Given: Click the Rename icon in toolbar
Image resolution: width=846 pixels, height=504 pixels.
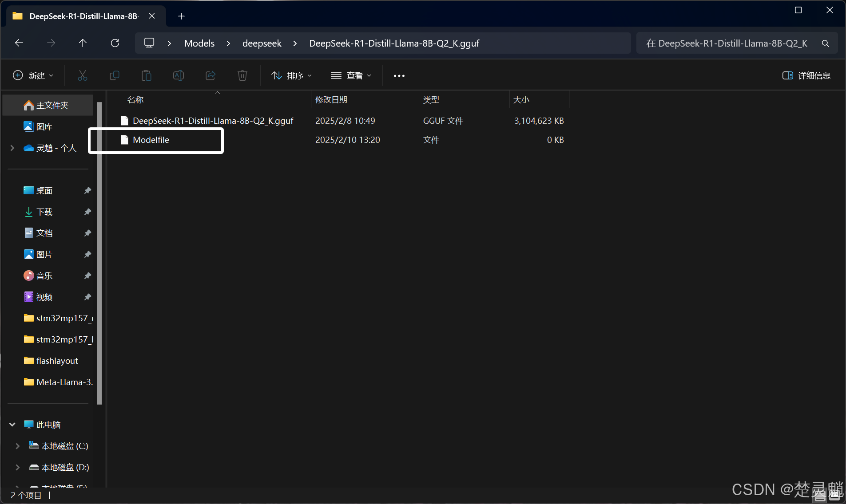Looking at the screenshot, I should coord(179,75).
